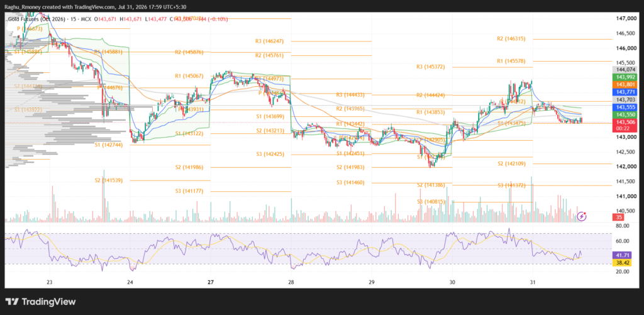Click the R2 (145876) pivot label

point(189,52)
